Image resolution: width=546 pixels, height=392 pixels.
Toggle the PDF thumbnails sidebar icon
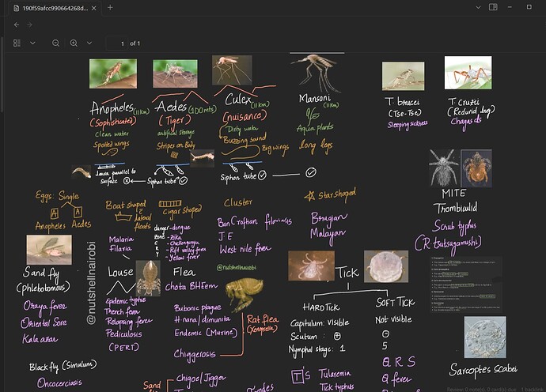click(17, 43)
